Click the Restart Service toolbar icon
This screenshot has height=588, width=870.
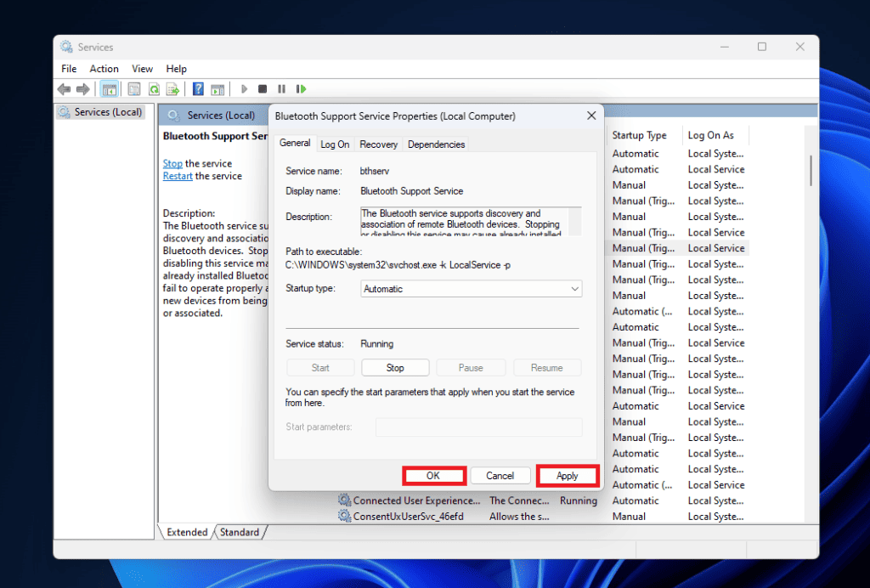(300, 88)
